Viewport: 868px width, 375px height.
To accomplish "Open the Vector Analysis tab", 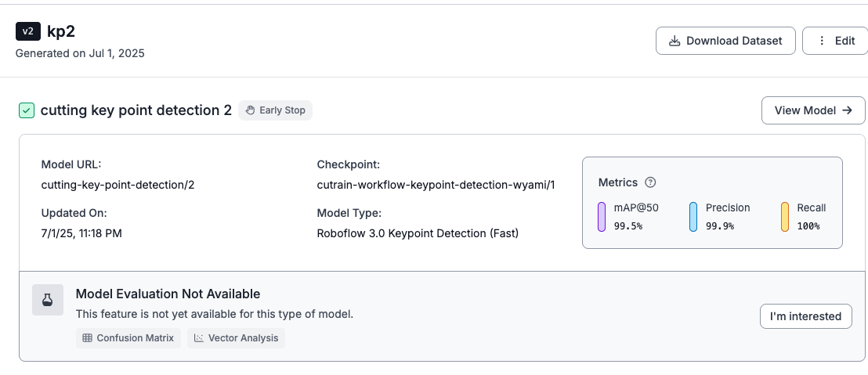I will 237,338.
